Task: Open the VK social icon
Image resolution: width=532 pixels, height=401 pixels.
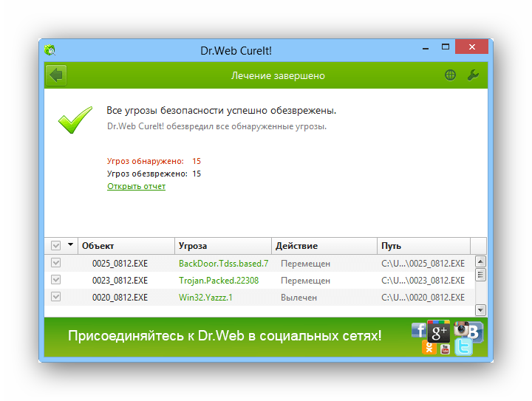Action: click(x=476, y=332)
